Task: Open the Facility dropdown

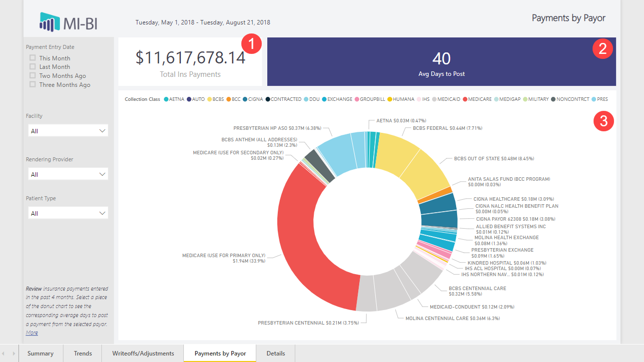Action: coord(67,131)
